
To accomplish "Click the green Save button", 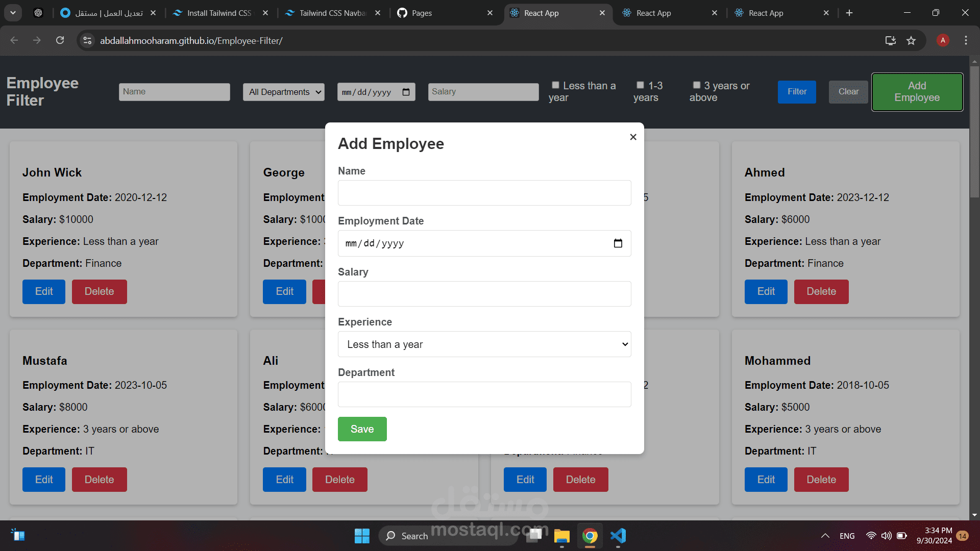I will [x=362, y=429].
